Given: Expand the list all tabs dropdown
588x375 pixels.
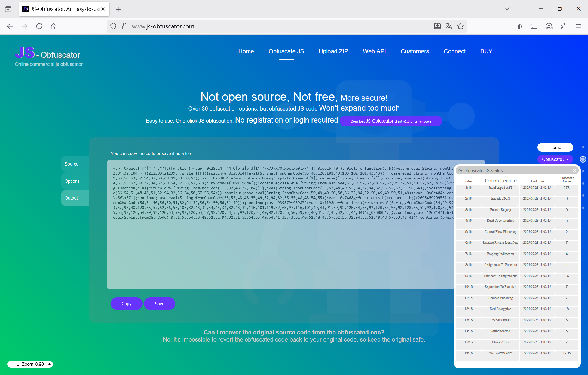Looking at the screenshot, I should pyautogui.click(x=507, y=9).
